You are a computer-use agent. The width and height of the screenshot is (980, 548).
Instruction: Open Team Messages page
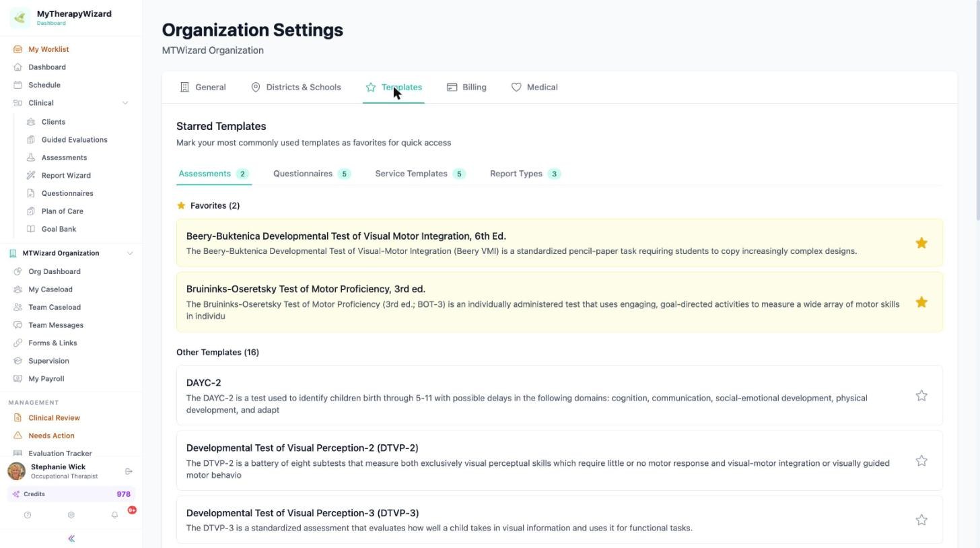click(x=56, y=325)
